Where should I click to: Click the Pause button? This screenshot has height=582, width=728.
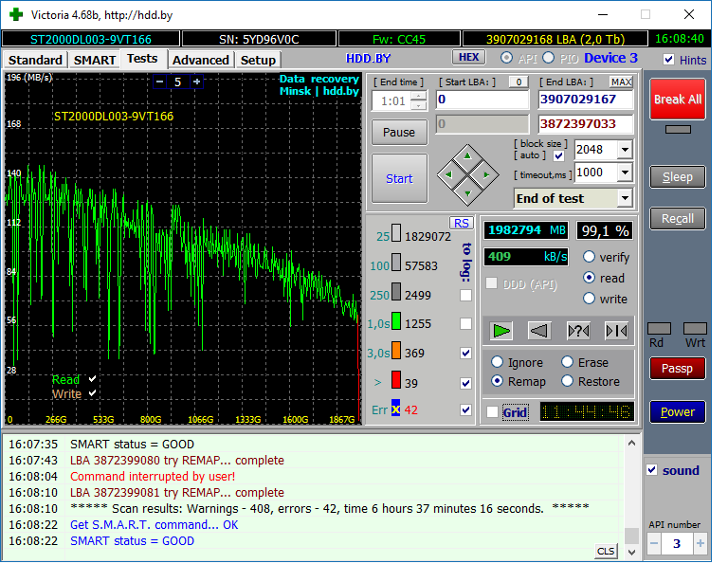pyautogui.click(x=399, y=132)
